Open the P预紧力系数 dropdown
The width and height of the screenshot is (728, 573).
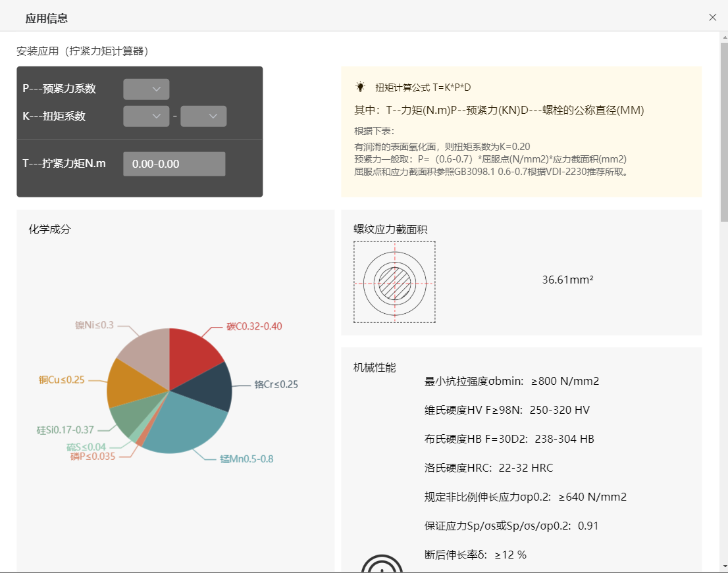[146, 89]
